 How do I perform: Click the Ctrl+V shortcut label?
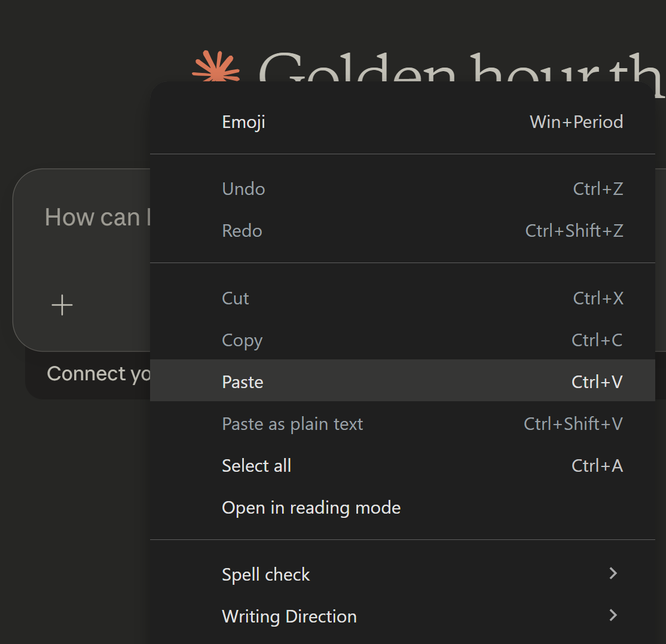(597, 382)
